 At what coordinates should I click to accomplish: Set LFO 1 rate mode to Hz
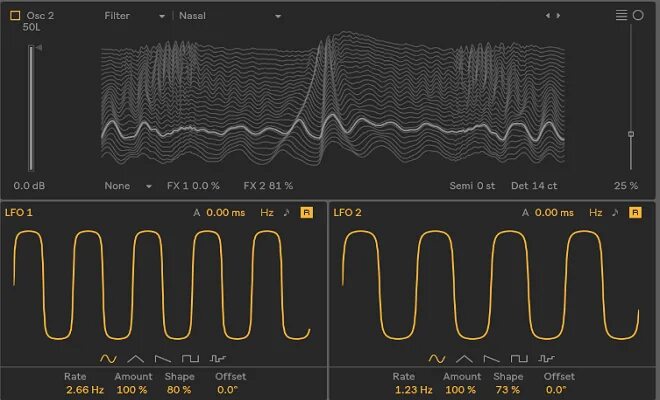[267, 213]
